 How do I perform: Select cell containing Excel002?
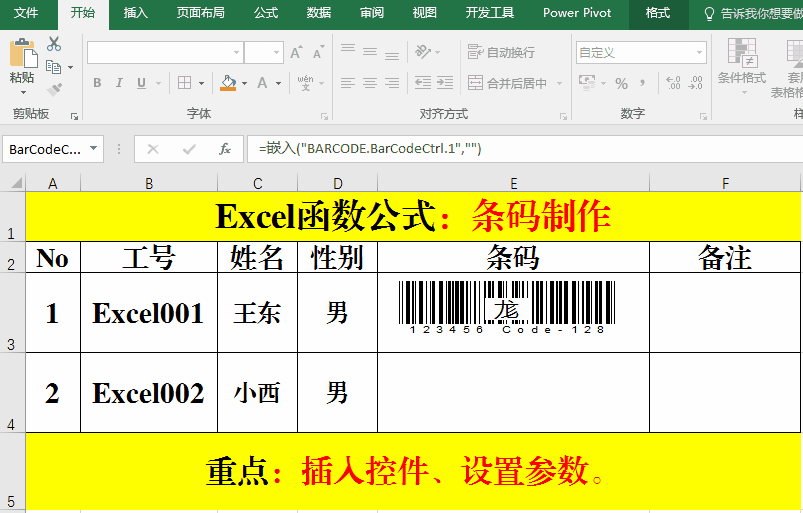point(149,393)
